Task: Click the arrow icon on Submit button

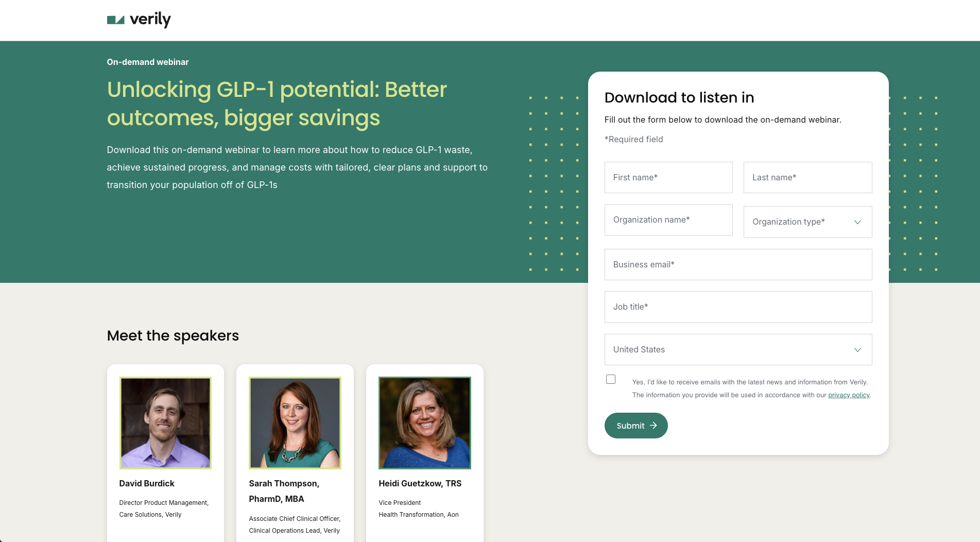Action: tap(654, 426)
